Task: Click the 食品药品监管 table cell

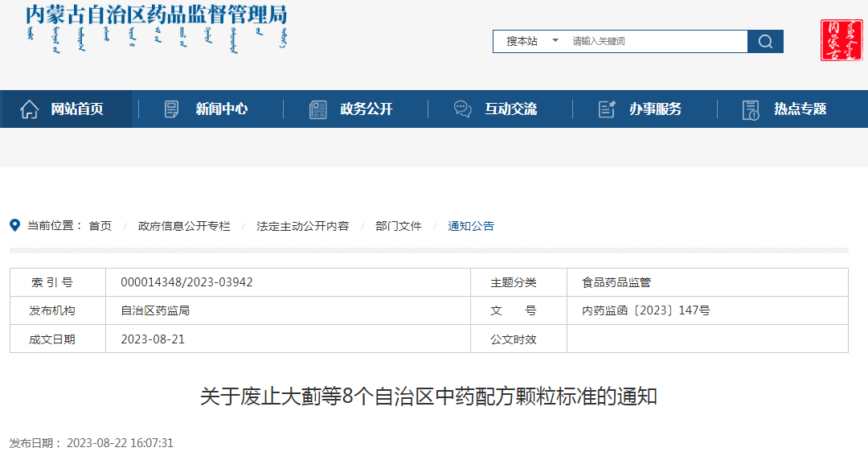Action: (707, 282)
